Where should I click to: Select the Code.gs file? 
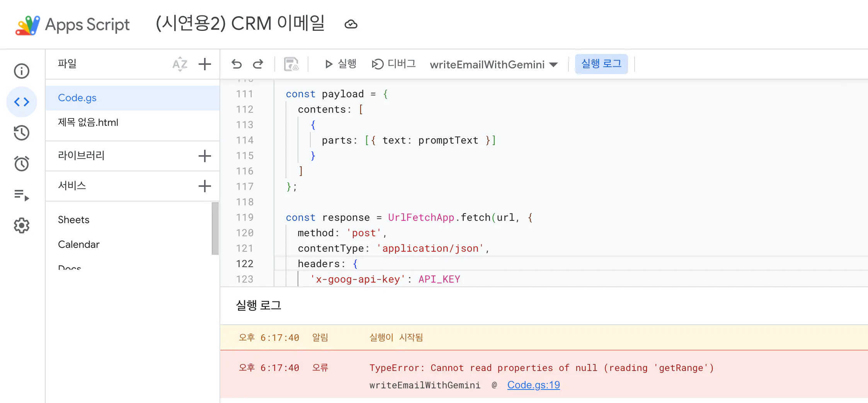[x=77, y=98]
